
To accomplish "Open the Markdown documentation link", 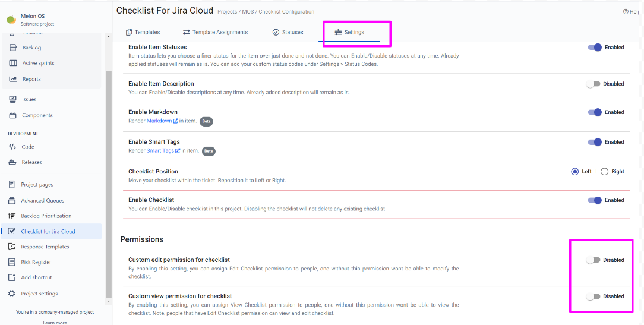I will [x=159, y=121].
